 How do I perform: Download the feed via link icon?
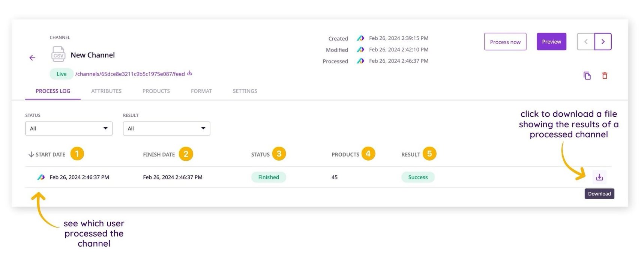190,73
